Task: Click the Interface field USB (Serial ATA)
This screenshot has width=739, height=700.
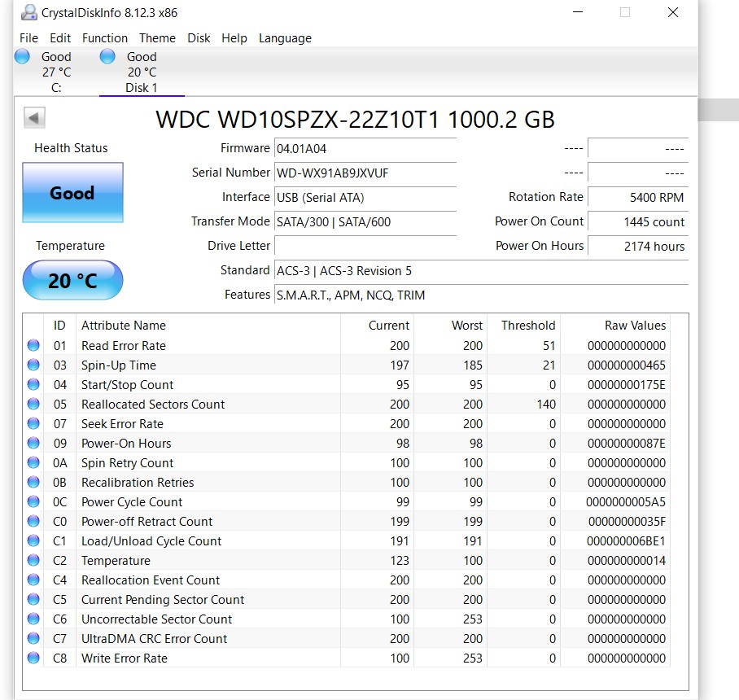Action: click(365, 198)
